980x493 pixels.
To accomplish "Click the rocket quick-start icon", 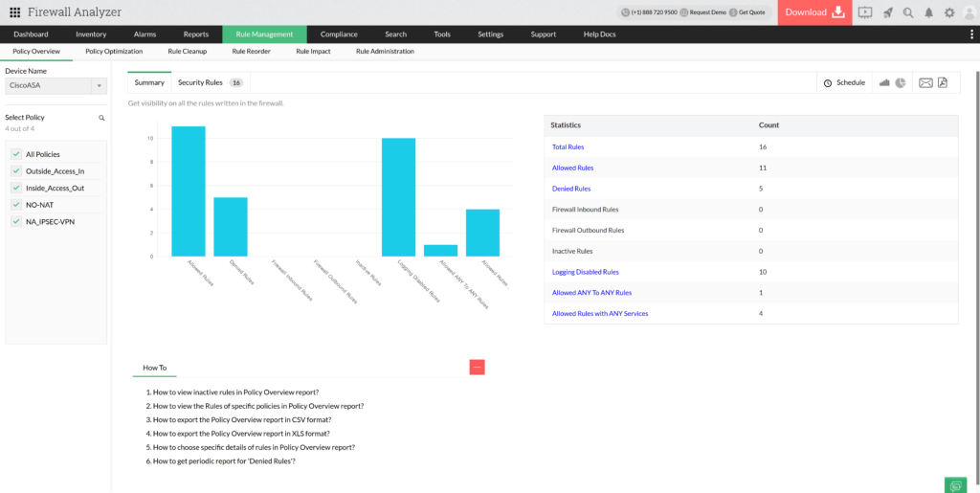I will click(x=887, y=12).
